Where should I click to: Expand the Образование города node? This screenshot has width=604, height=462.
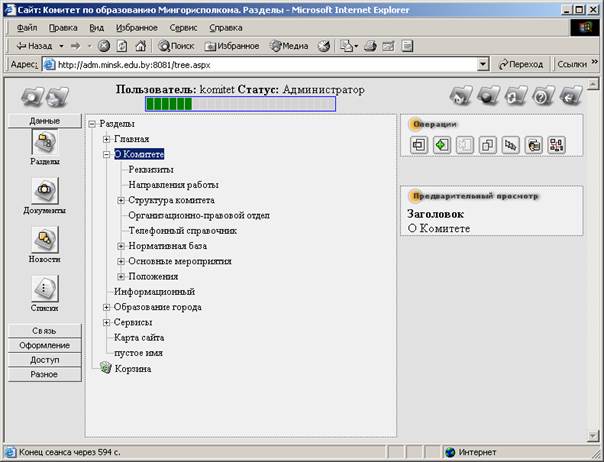click(x=106, y=307)
